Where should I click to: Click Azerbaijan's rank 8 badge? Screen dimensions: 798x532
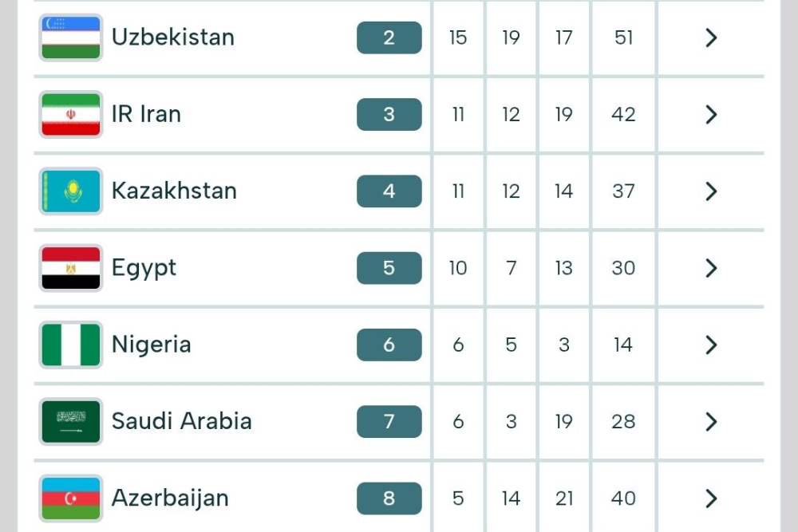point(389,498)
